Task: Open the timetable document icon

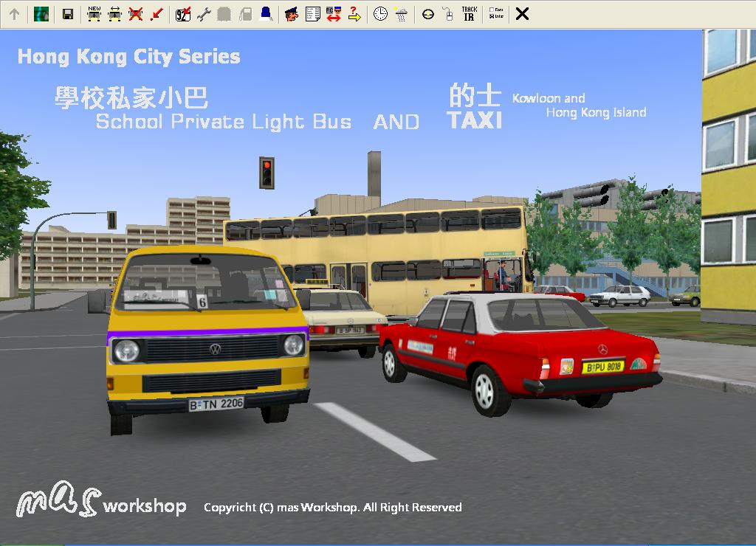Action: (x=312, y=13)
